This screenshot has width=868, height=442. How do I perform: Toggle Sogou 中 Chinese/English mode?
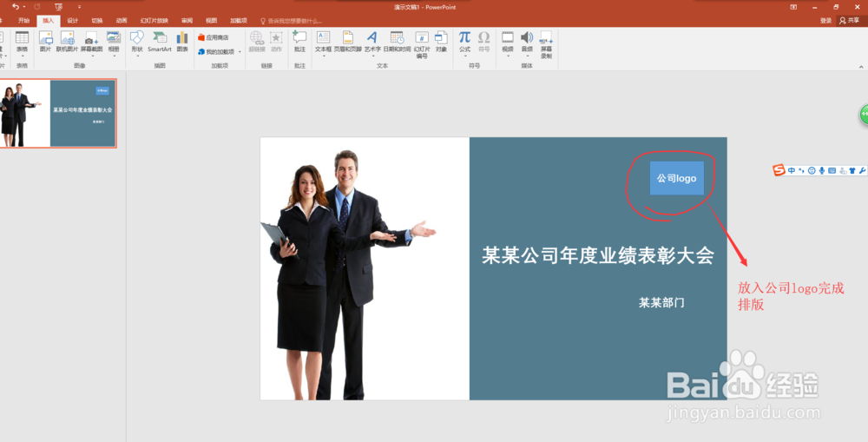[792, 170]
